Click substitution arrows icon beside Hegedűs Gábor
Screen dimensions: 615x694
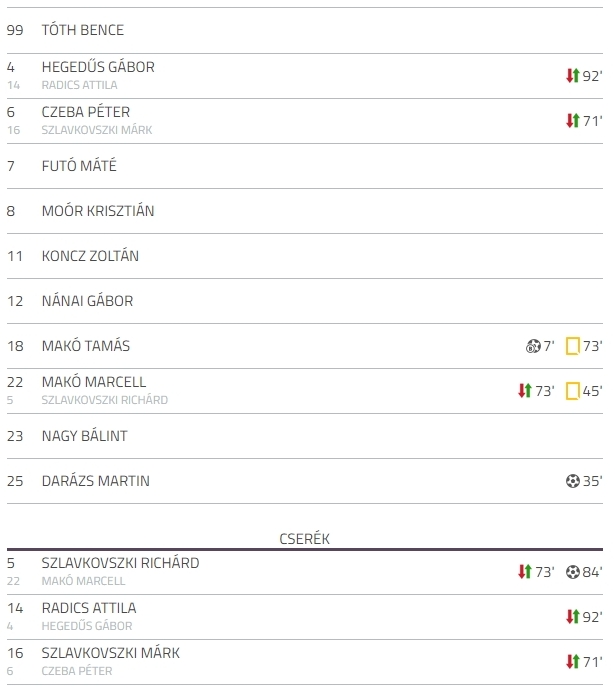[x=573, y=76]
